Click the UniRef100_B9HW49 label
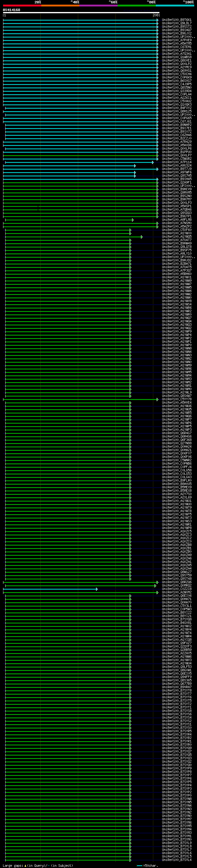The height and width of the screenshot is (868, 197). [177, 243]
